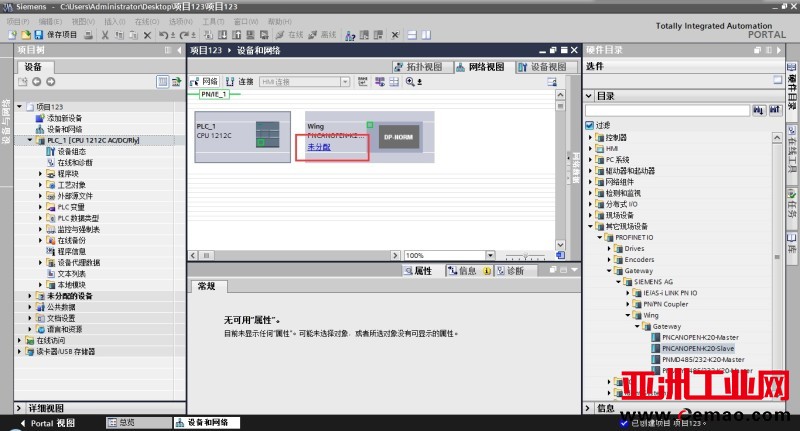Click the catalog search downward icon
Viewport: 800px width, 431px height.
[758, 110]
